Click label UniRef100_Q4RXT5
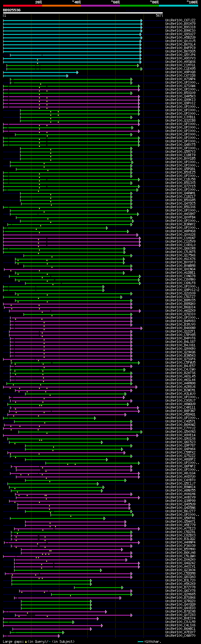Viewport: 201px width, 644px height. coord(180,145)
